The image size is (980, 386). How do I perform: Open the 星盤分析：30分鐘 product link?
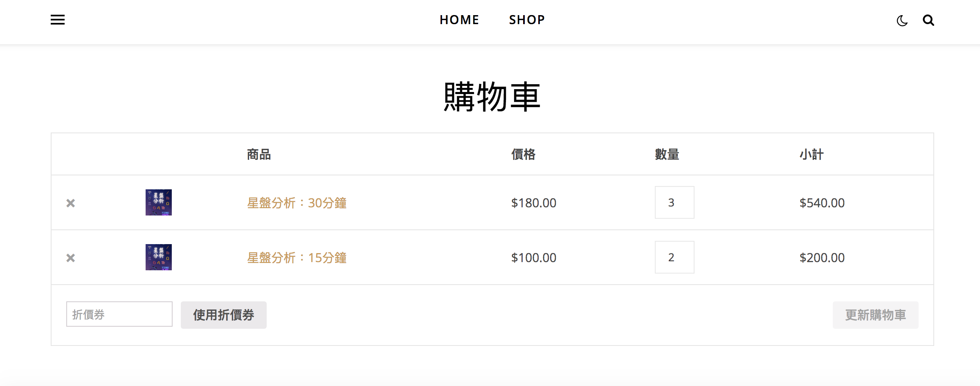tap(297, 203)
